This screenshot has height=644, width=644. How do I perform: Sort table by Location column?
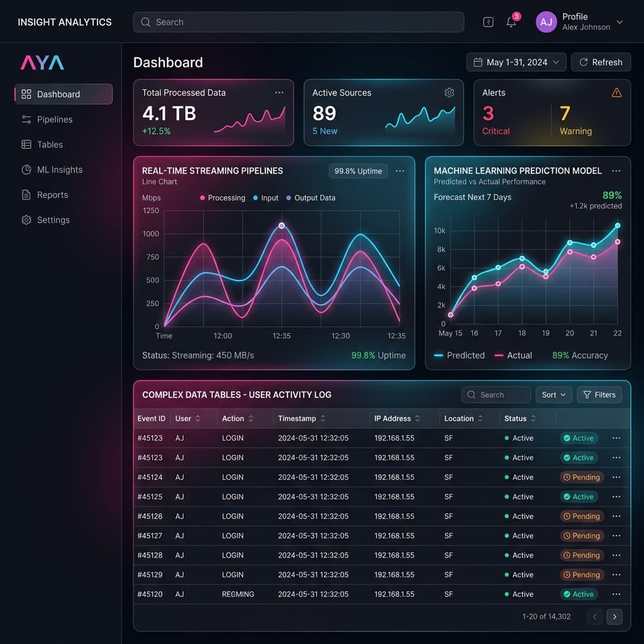pos(480,418)
